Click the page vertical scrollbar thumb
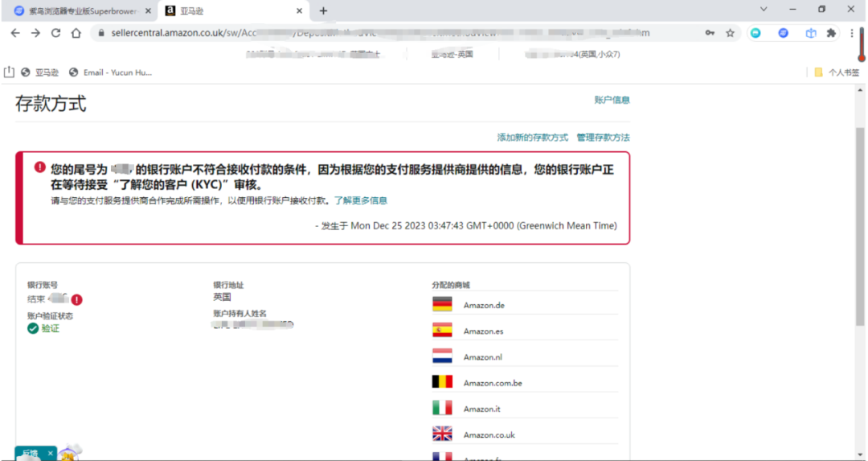 click(x=860, y=226)
